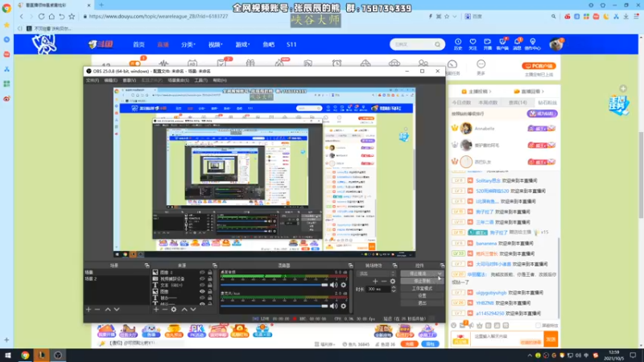
Task: Open Douyu categories menu
Action: [x=188, y=44]
